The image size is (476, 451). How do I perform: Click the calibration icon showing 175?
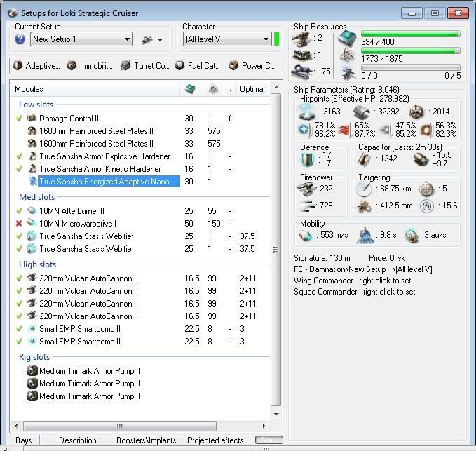point(301,72)
